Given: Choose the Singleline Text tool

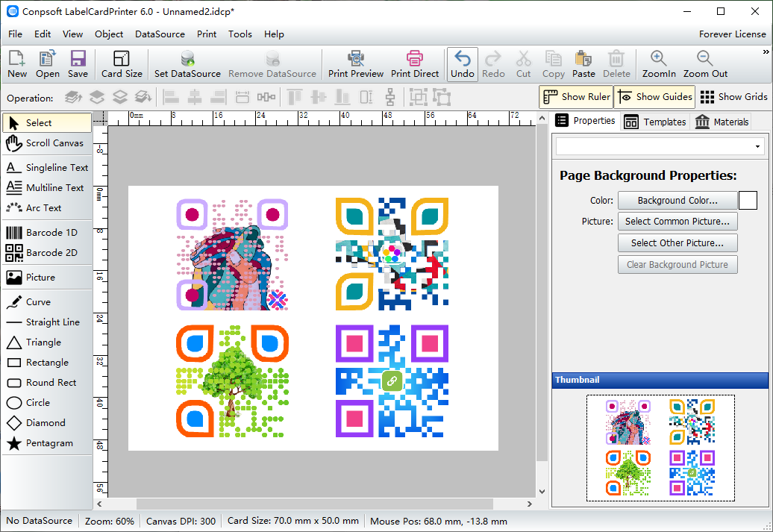Looking at the screenshot, I should (47, 168).
